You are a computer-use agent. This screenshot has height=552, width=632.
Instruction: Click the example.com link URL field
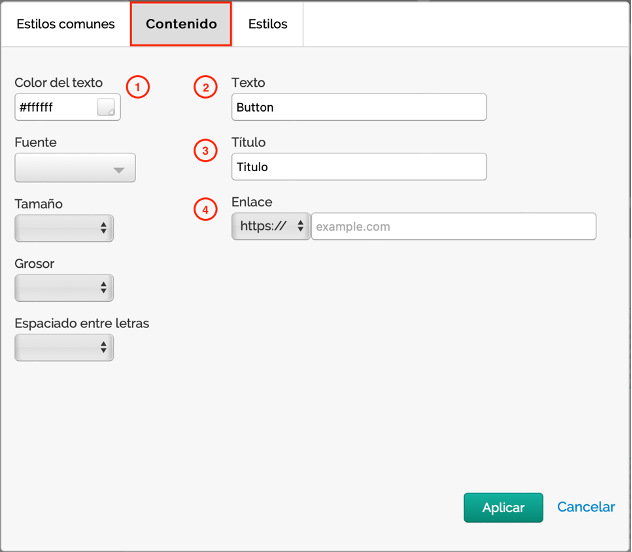click(x=453, y=226)
